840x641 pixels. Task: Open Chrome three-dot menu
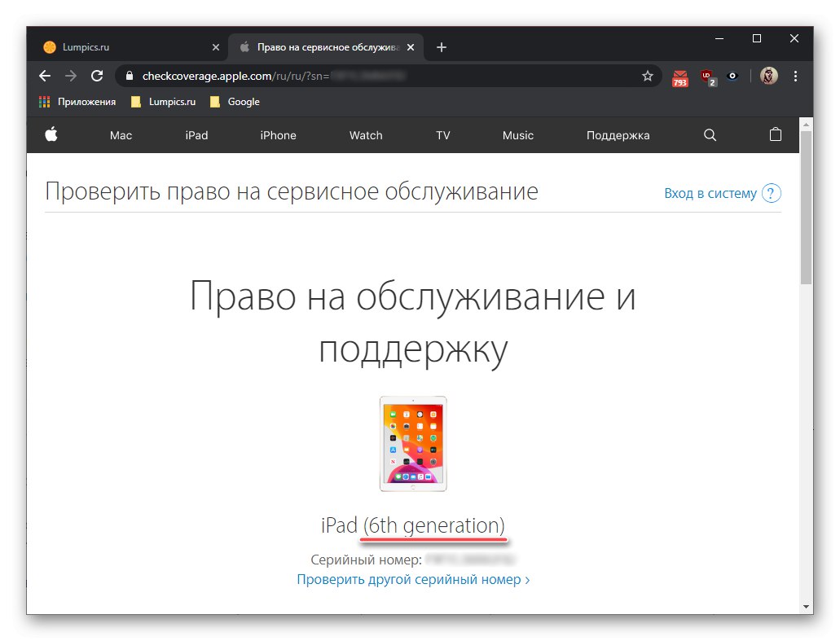point(795,76)
